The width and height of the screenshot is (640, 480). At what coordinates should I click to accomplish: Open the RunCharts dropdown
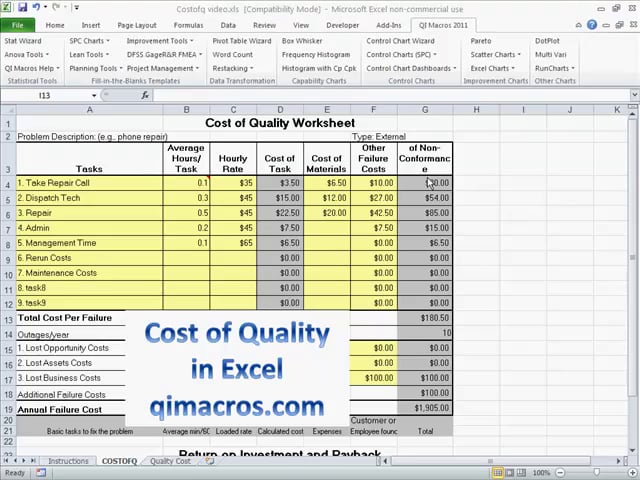[x=555, y=69]
